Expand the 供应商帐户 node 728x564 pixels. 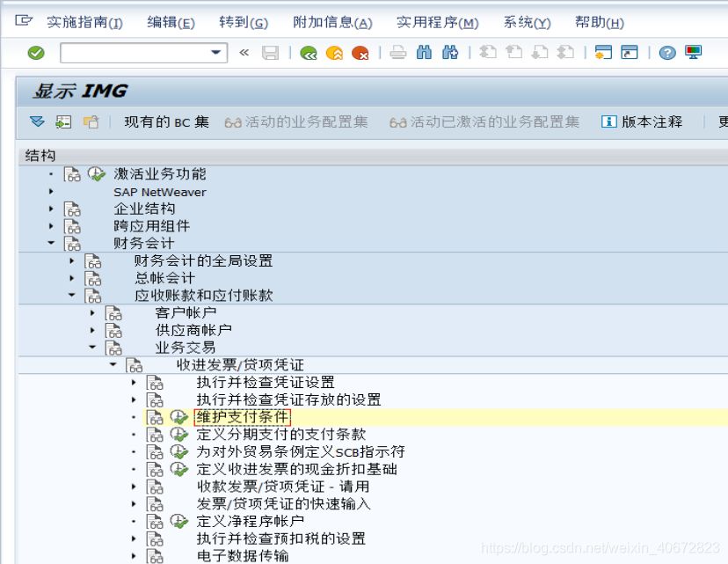tap(92, 330)
